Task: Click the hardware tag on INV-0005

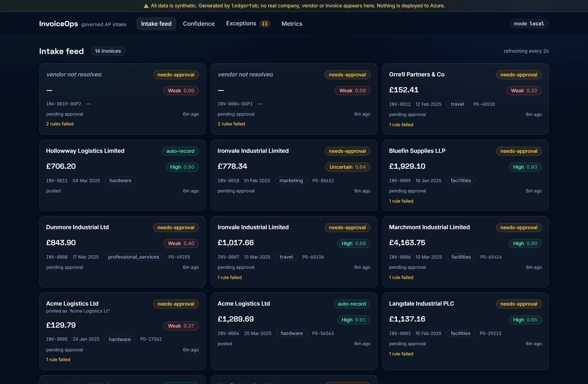Action: (x=120, y=339)
